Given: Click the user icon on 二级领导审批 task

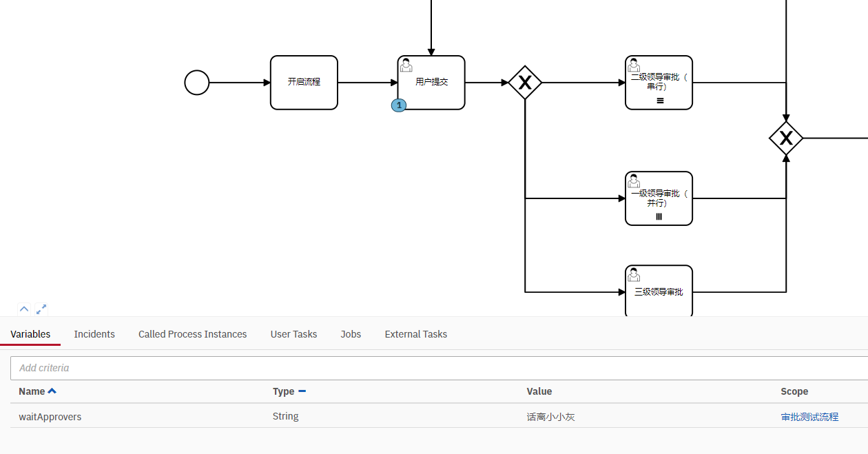Looking at the screenshot, I should pyautogui.click(x=634, y=65).
